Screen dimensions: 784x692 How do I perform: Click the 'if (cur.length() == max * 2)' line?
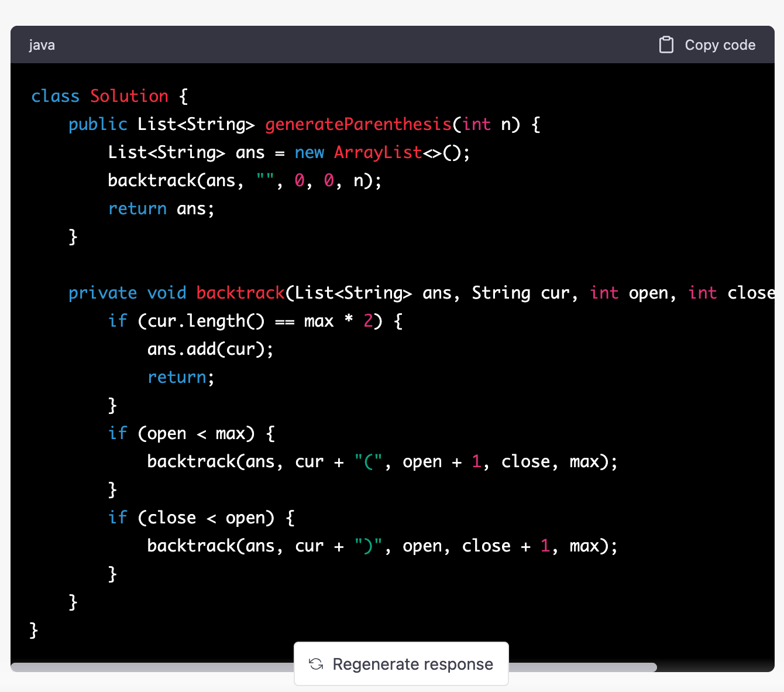[255, 321]
